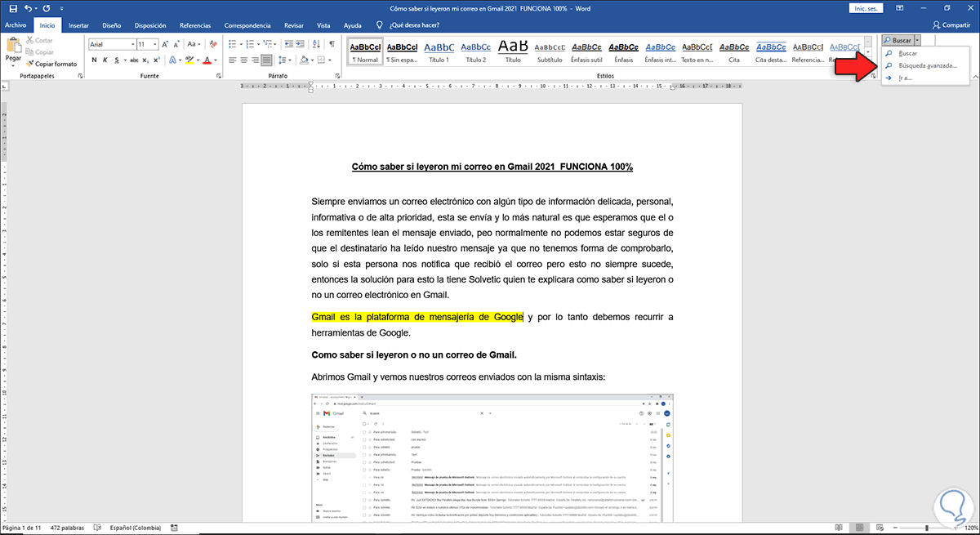Click the Copiar formato brush

[x=51, y=63]
